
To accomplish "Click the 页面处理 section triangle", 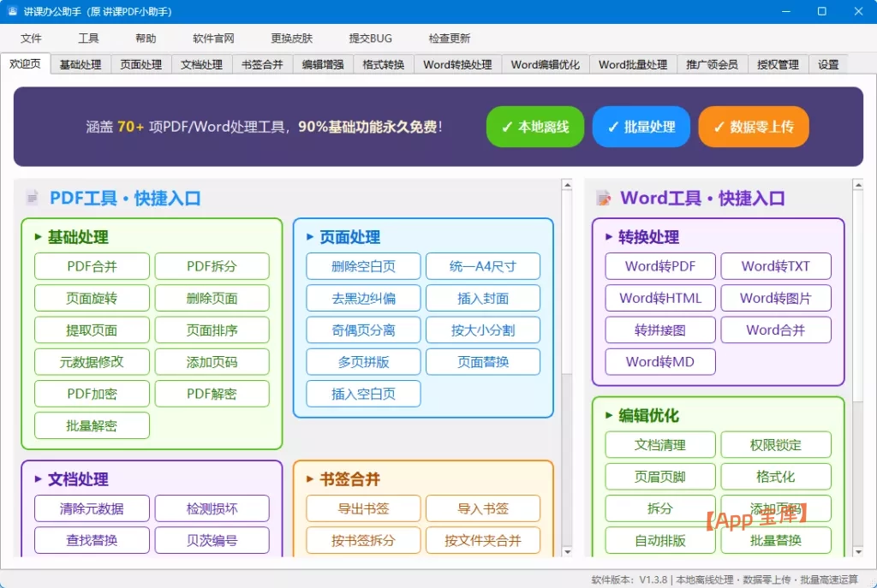I will point(310,237).
